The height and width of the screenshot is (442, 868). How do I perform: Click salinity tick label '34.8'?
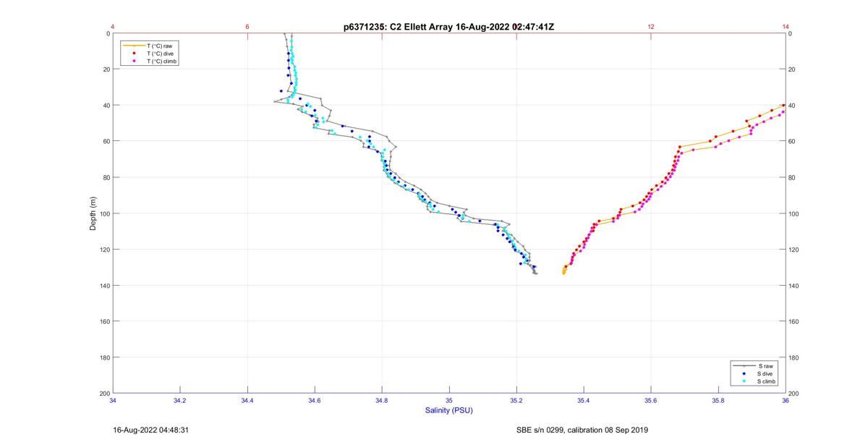coord(382,400)
